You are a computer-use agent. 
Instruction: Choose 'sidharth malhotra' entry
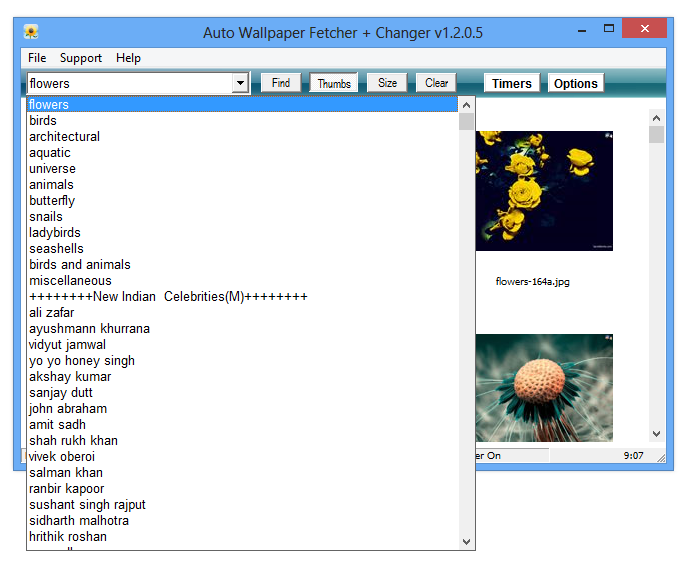[x=243, y=520]
